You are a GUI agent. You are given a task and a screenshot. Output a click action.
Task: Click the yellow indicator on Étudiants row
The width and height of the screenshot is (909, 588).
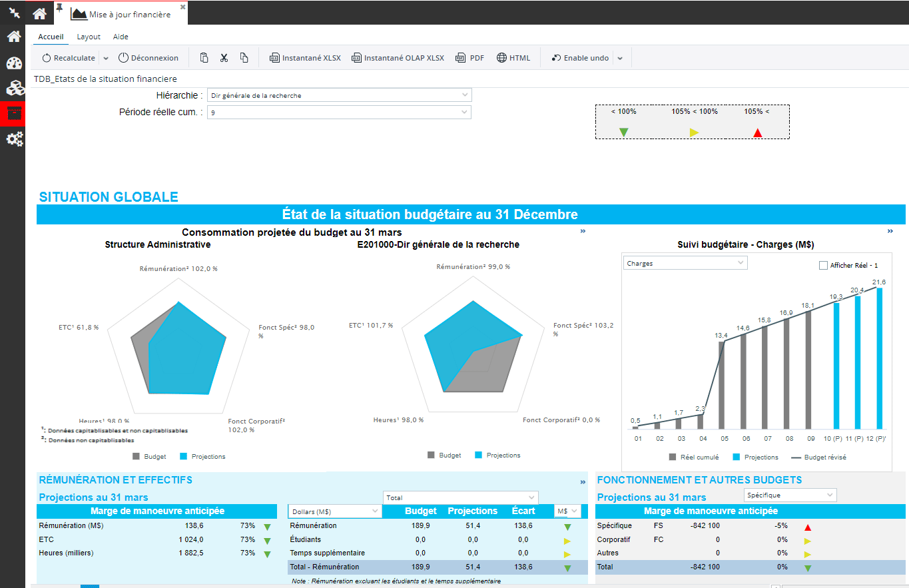click(567, 541)
